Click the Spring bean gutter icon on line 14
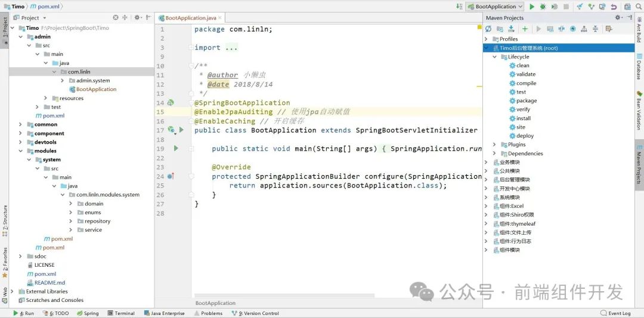This screenshot has width=644, height=318. 171,102
